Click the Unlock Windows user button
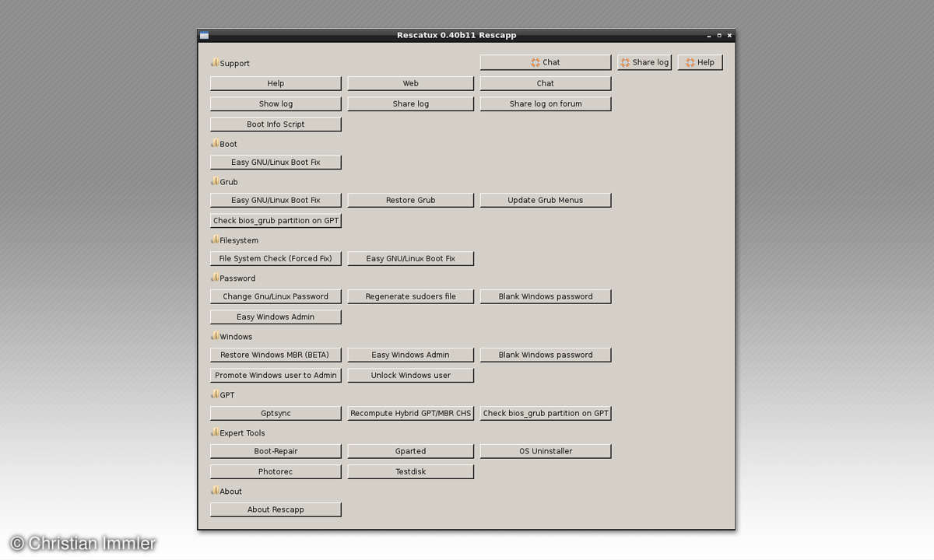The width and height of the screenshot is (934, 560). tap(410, 375)
